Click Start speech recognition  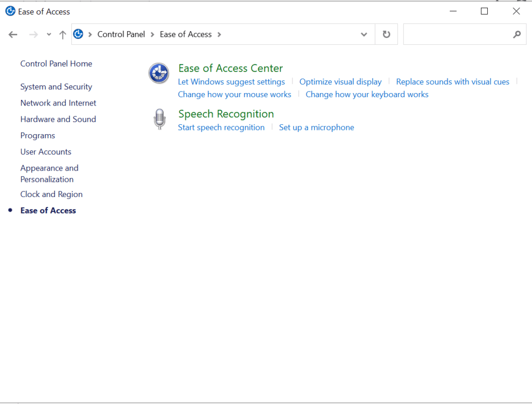coord(221,127)
